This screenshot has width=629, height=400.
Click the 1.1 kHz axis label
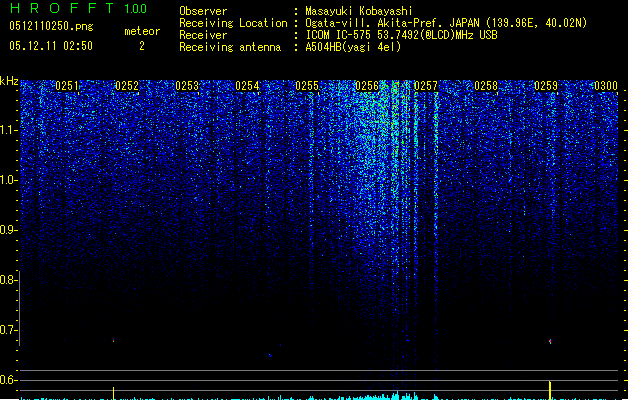[9, 130]
